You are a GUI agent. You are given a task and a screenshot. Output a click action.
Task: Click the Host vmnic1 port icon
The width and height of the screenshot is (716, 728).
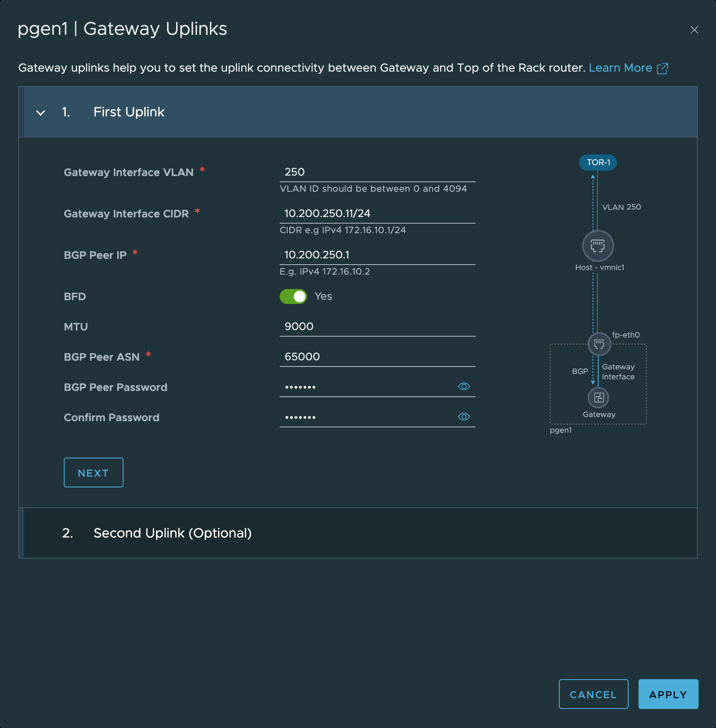pyautogui.click(x=597, y=246)
